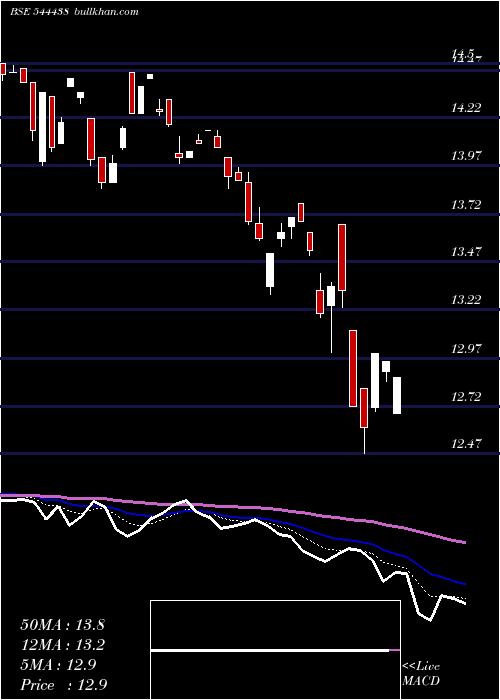
Task: Click the last white candlestick on the right
Action: point(397,396)
